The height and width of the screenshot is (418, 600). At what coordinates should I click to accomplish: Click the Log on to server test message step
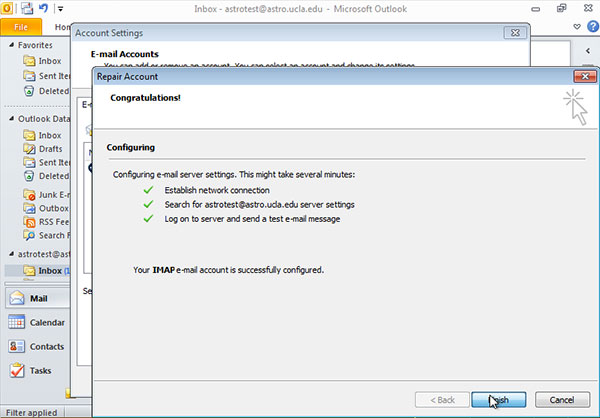252,219
